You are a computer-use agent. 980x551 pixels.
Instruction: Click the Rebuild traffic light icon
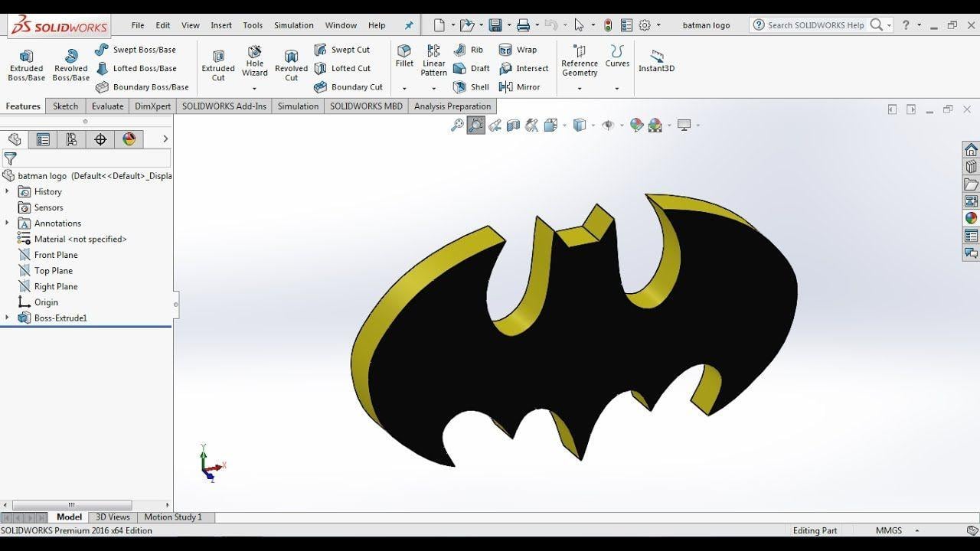608,25
